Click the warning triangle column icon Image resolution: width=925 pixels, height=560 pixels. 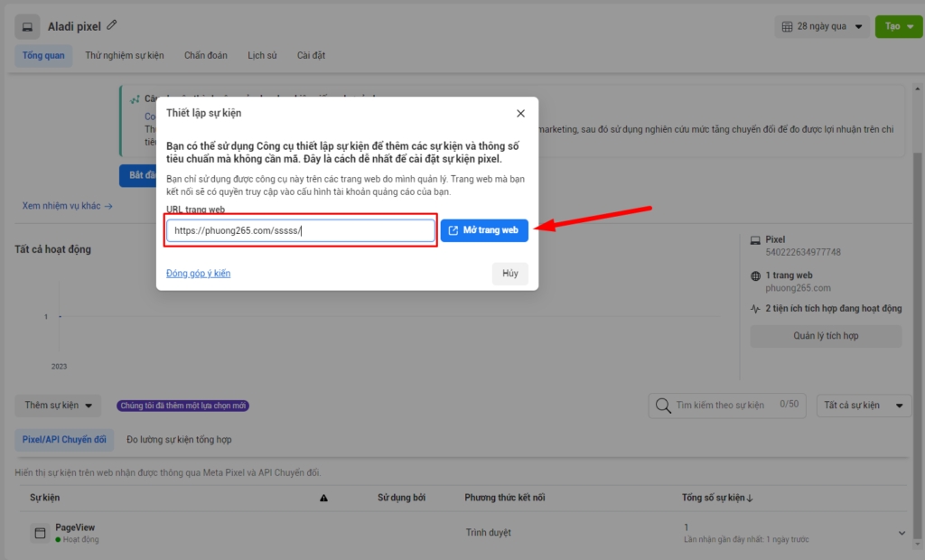point(323,498)
